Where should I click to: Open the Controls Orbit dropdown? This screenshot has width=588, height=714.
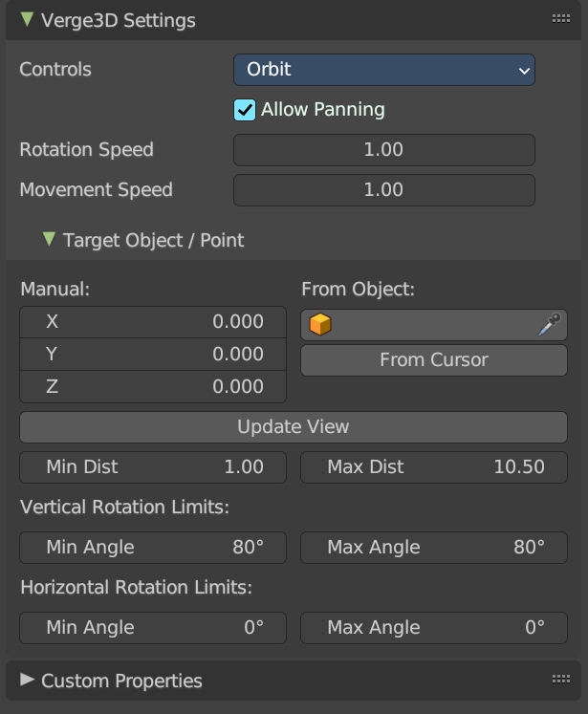384,70
